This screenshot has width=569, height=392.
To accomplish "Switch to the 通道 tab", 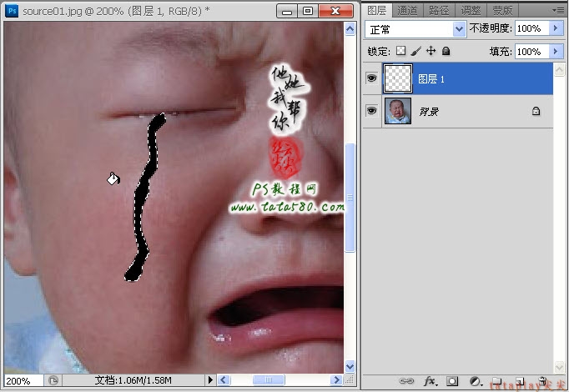I will tap(407, 11).
